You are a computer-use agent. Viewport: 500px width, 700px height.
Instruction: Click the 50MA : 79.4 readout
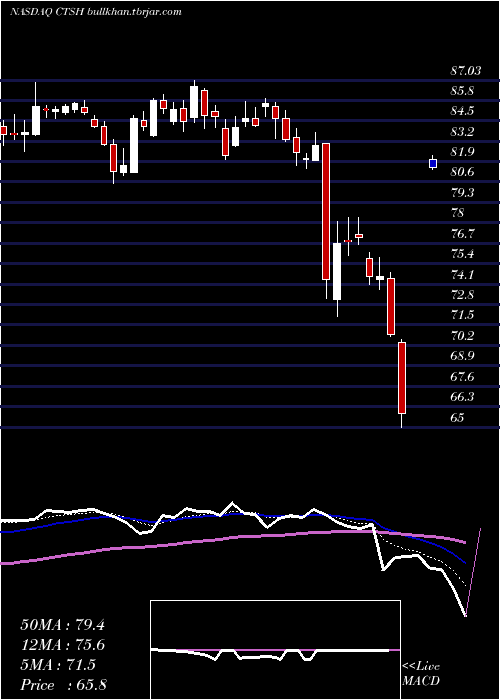pos(62,625)
